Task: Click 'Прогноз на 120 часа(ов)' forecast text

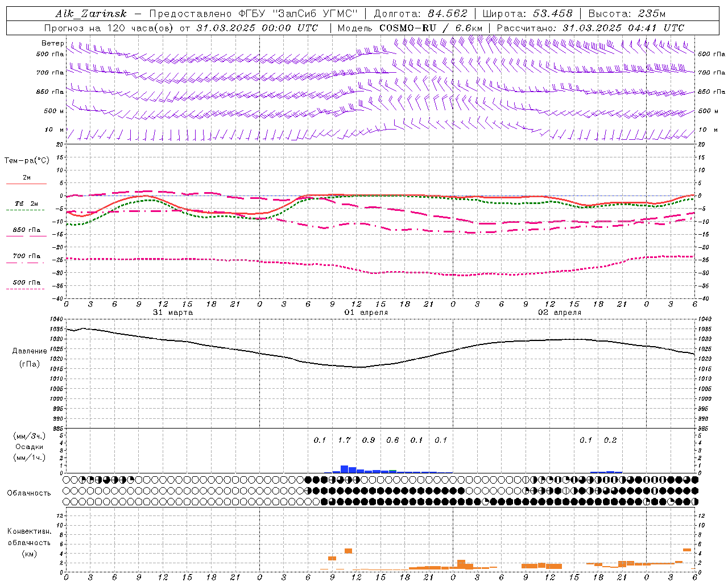Action: [x=108, y=28]
